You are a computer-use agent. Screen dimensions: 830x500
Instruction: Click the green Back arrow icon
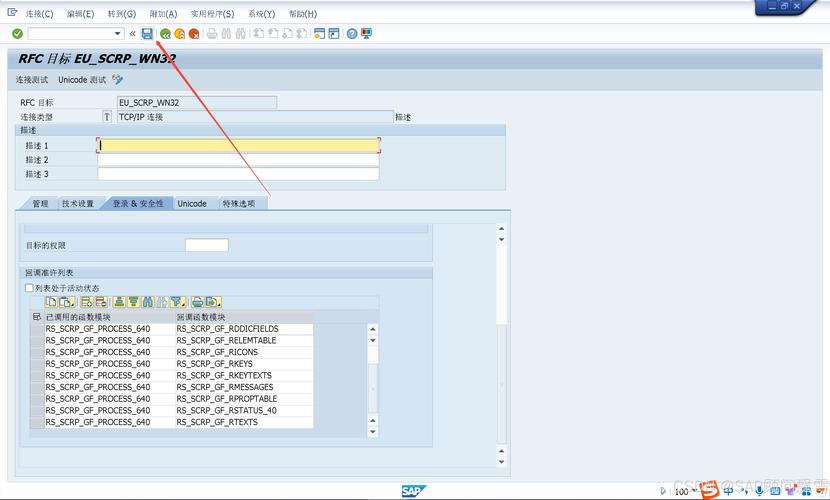(165, 34)
